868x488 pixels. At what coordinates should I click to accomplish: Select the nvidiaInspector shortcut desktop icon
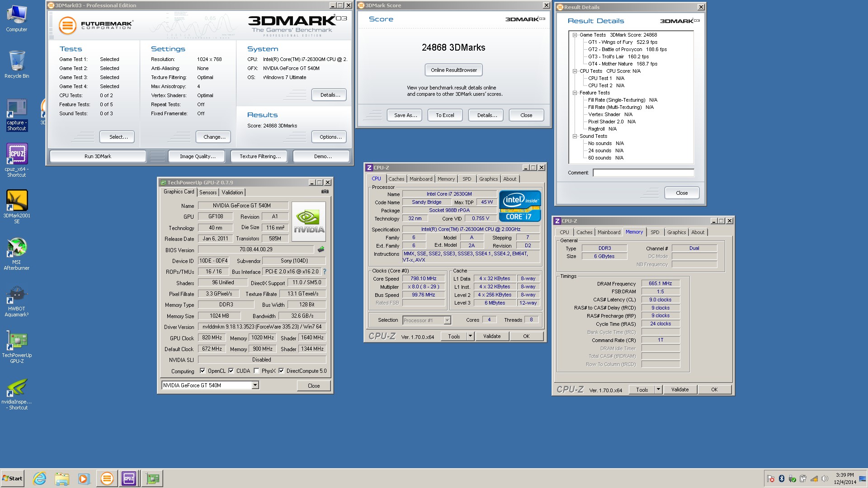pos(17,394)
